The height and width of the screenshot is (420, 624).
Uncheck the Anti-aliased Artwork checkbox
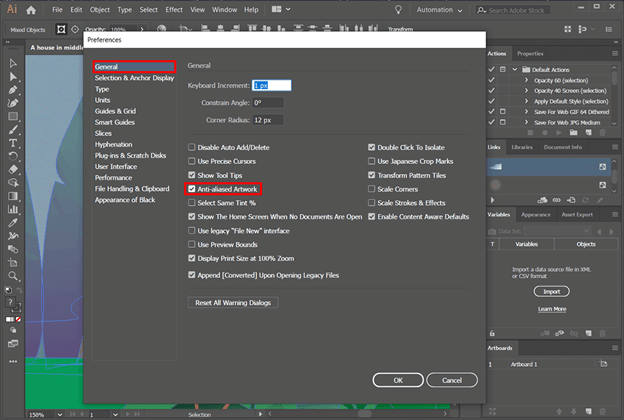(x=192, y=188)
